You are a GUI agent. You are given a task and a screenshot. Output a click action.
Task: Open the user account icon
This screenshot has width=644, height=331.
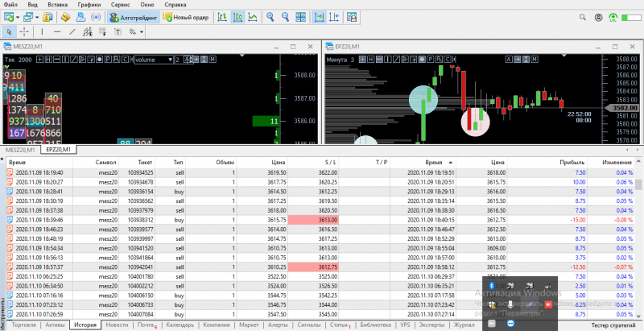598,17
